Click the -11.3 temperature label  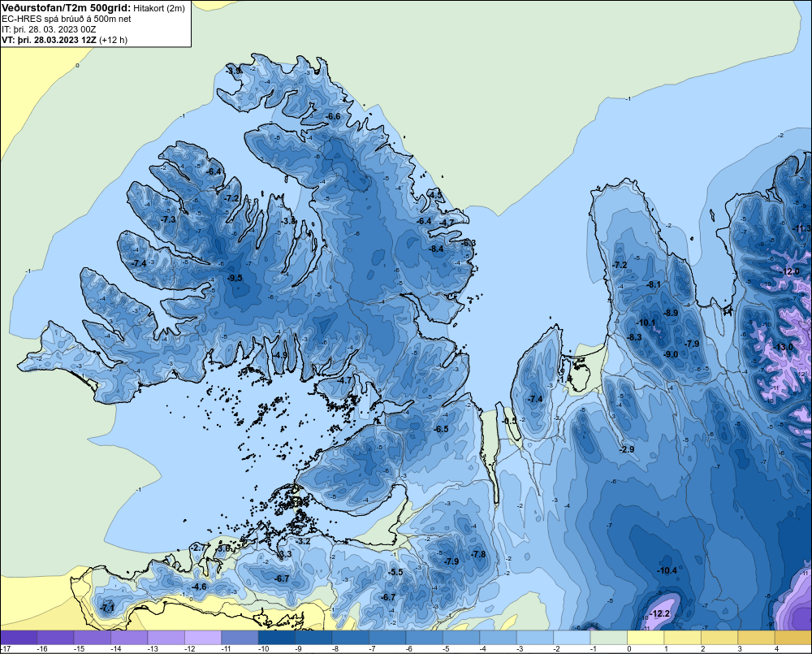point(802,229)
